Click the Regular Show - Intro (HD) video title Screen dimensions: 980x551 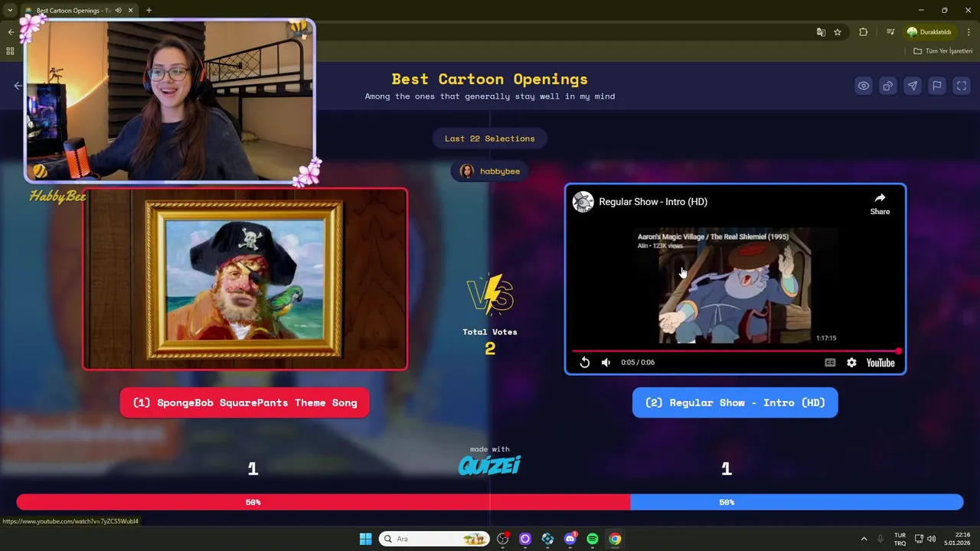click(x=653, y=202)
